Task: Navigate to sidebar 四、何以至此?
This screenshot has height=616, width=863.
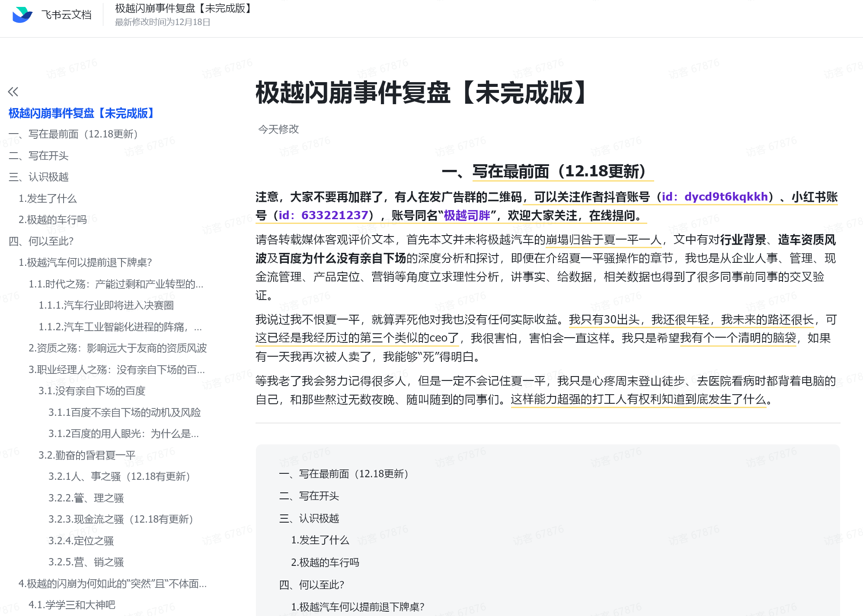Action: 42,241
